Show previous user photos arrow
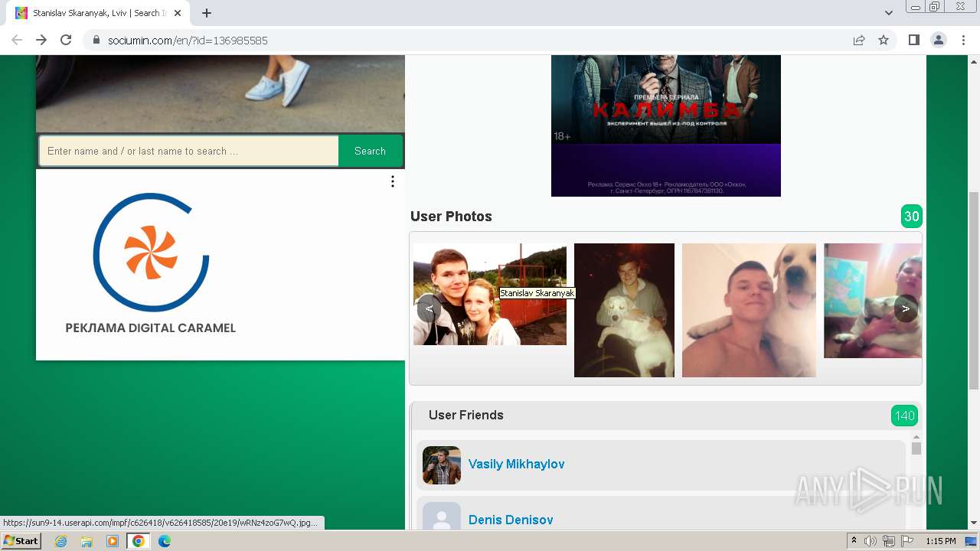The image size is (980, 551). [429, 308]
